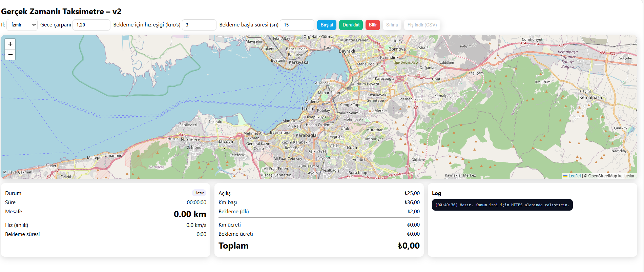Click the Karşıyaka label on the map
Image resolution: width=644 pixels, height=272 pixels.
[x=298, y=62]
